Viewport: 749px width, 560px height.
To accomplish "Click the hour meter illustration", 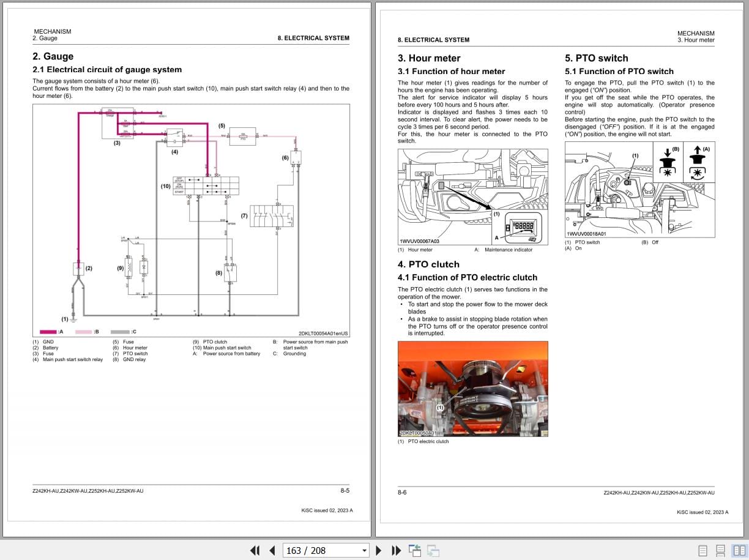I will tap(472, 197).
